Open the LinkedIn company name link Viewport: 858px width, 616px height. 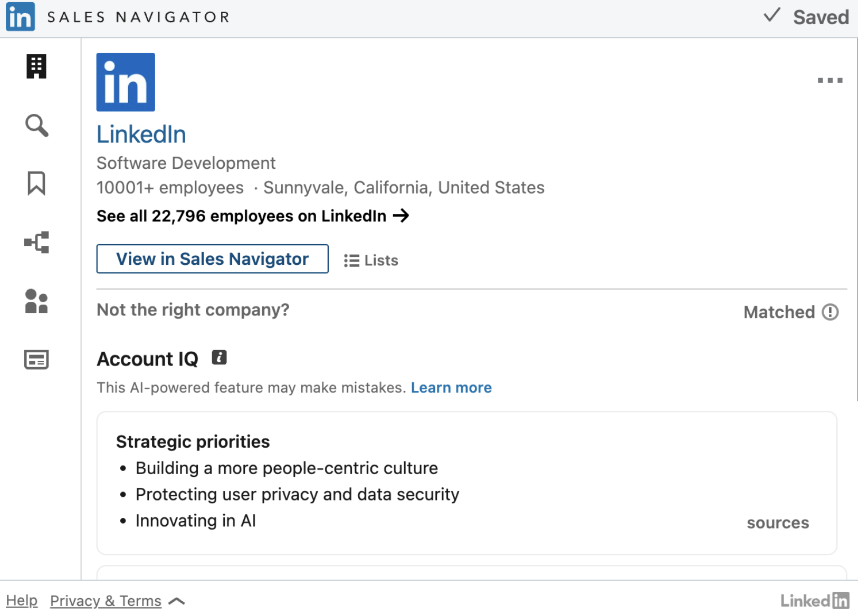click(141, 134)
